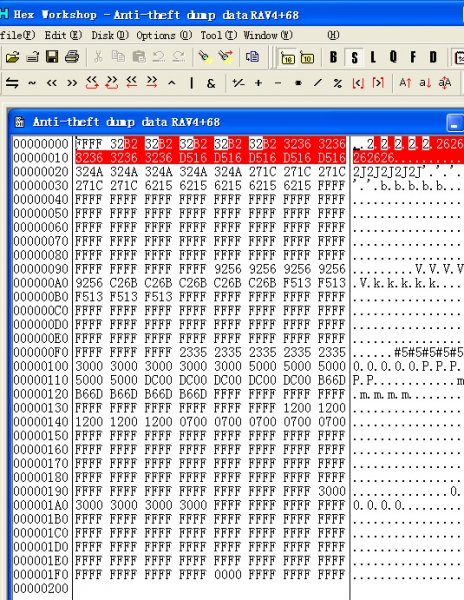Image resolution: width=464 pixels, height=600 pixels.
Task: Apply the change sign (+/-) operation
Action: click(x=238, y=83)
